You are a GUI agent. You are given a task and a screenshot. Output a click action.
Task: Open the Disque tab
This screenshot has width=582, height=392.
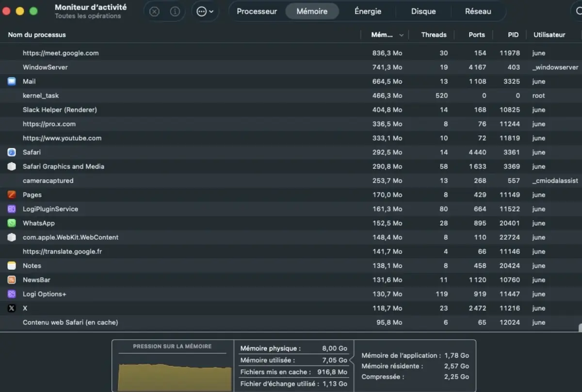point(423,12)
